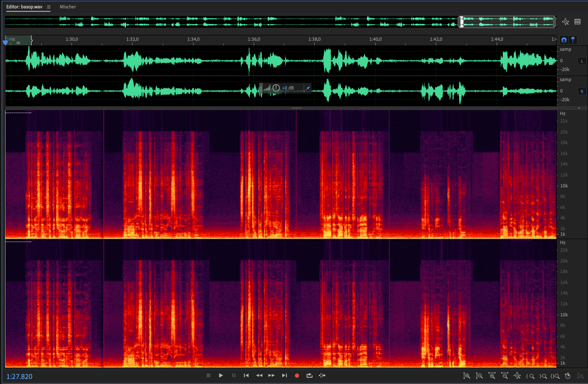Switch to the Mischer tab
Screen dimensions: 588x384
(68, 7)
